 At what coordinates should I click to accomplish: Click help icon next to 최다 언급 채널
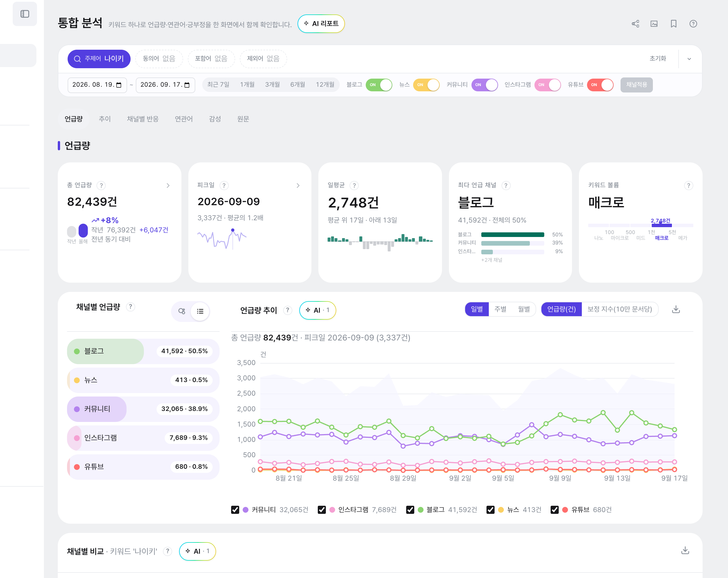506,186
